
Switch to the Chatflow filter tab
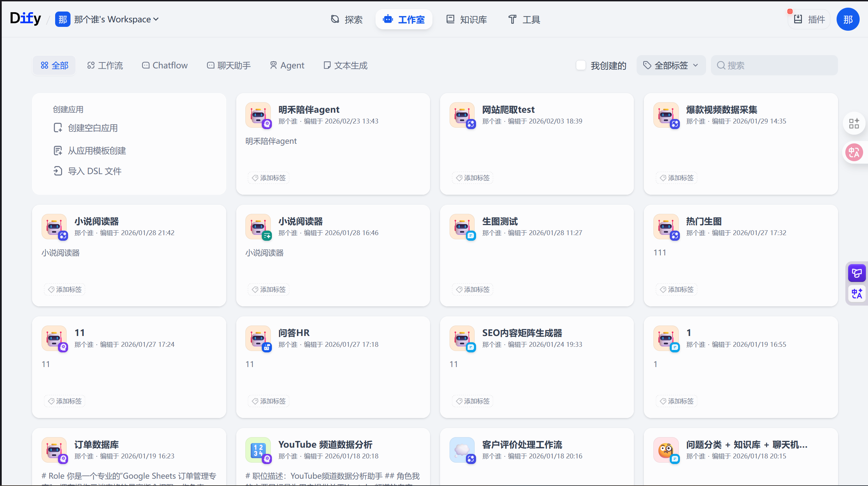click(164, 65)
